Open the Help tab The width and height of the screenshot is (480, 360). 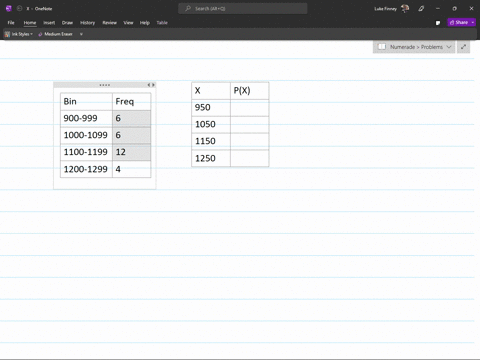[145, 23]
